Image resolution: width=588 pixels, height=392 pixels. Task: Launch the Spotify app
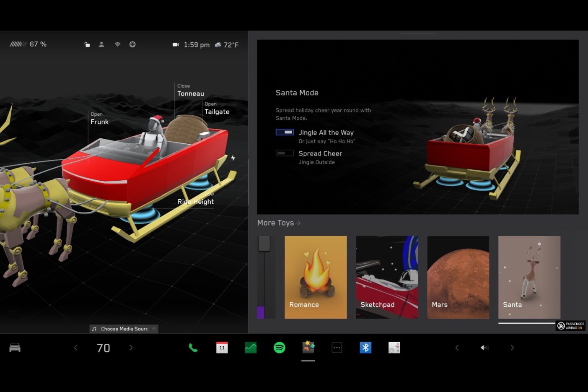(279, 348)
